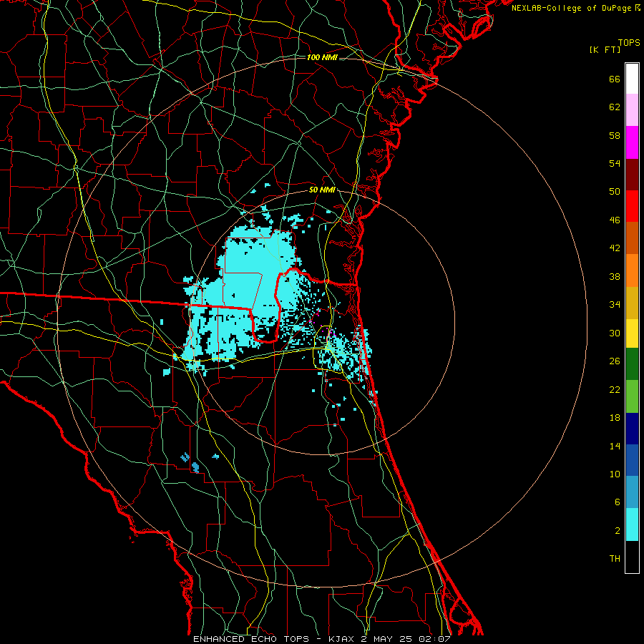Click the bright red 50 K FT legend swatch
This screenshot has height=644, width=644.
tap(632, 206)
